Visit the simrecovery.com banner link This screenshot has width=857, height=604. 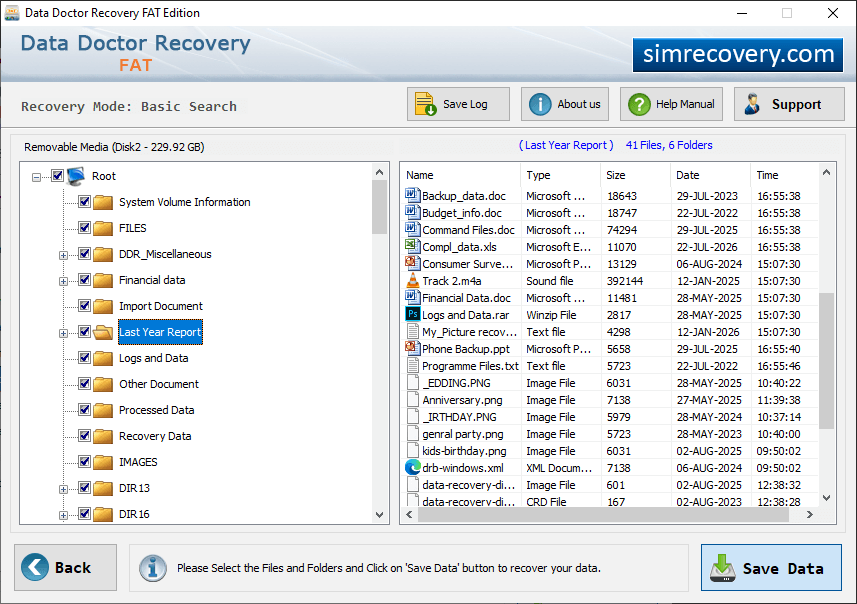pos(738,55)
